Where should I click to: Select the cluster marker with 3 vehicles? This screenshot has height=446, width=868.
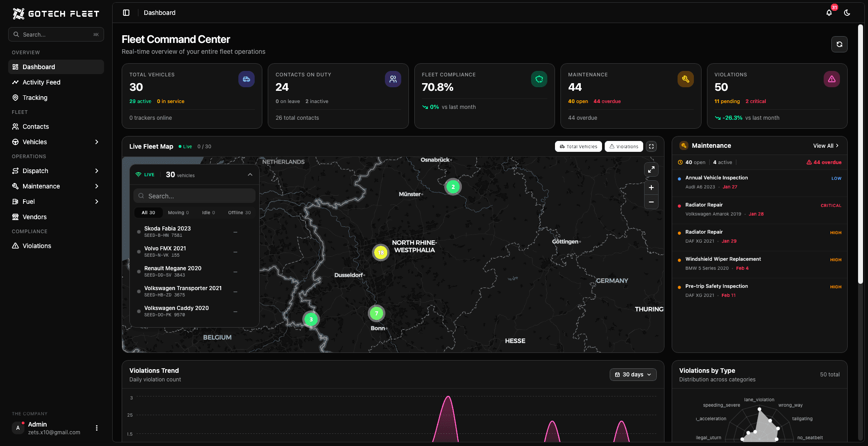(311, 319)
